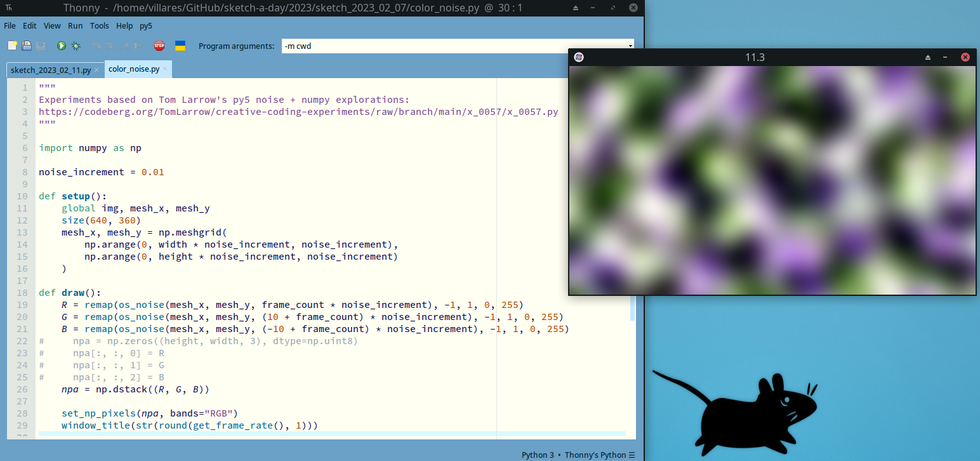Click the Load file toolbar icon
Viewport: 980px width, 461px height.
[27, 46]
